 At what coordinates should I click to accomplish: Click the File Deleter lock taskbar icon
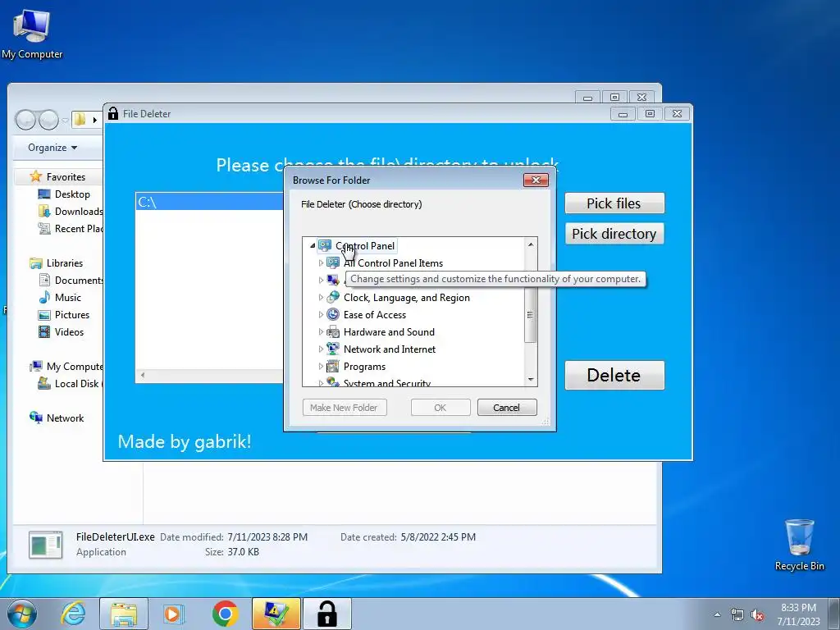(x=327, y=614)
